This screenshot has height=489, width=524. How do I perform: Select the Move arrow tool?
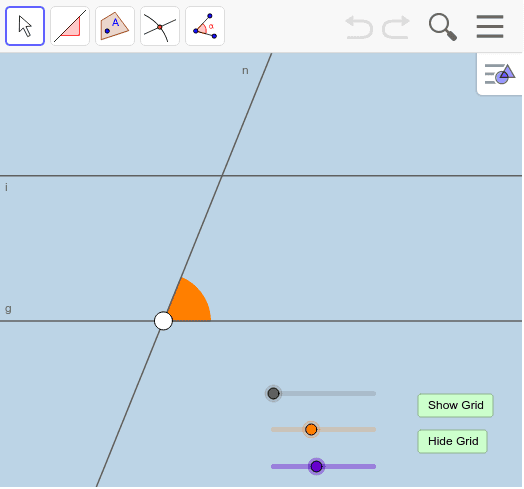pyautogui.click(x=25, y=26)
